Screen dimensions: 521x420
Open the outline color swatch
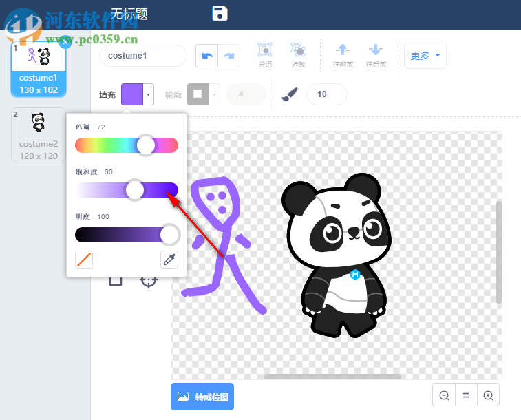point(198,94)
